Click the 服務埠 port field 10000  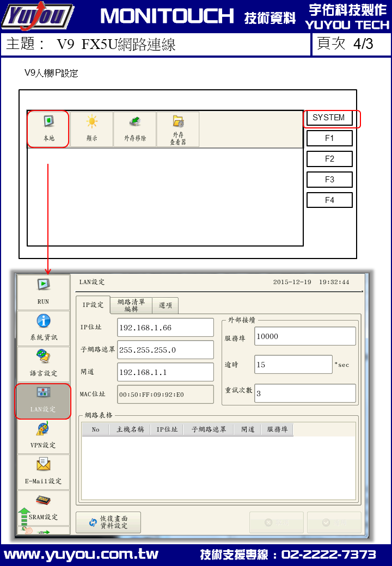tap(305, 336)
